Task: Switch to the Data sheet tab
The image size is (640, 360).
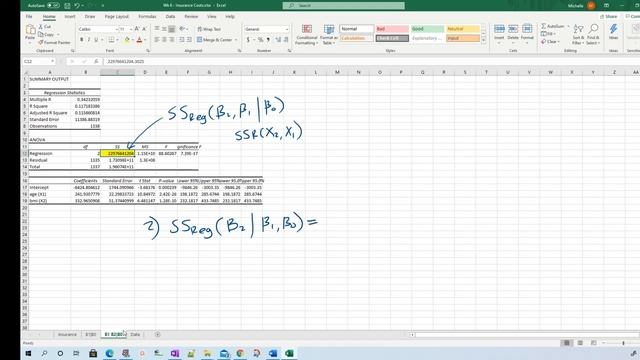Action: (135, 334)
